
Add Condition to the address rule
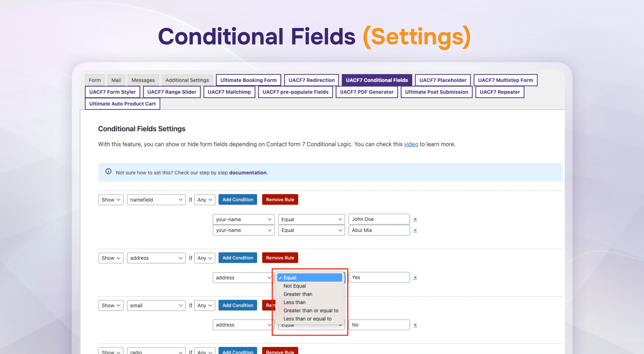(238, 258)
